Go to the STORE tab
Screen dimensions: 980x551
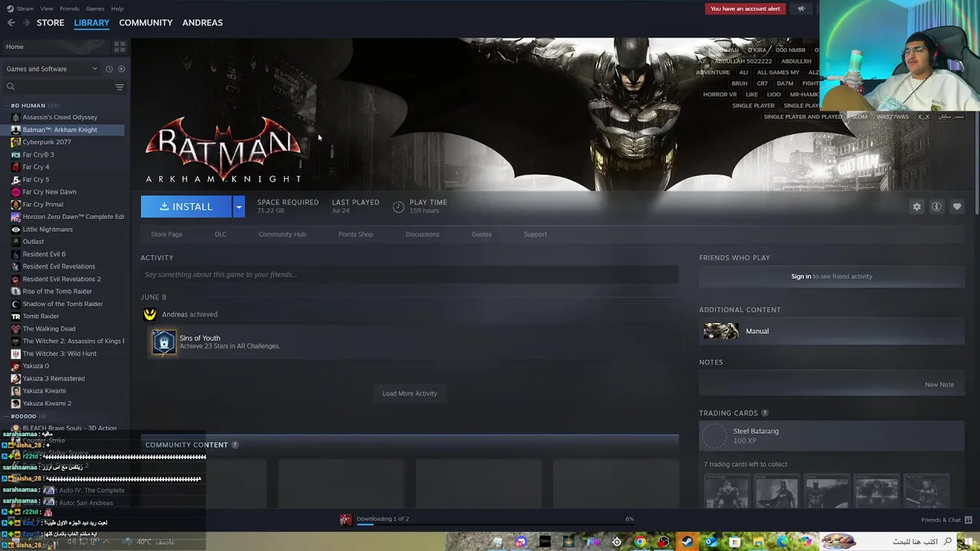coord(51,23)
